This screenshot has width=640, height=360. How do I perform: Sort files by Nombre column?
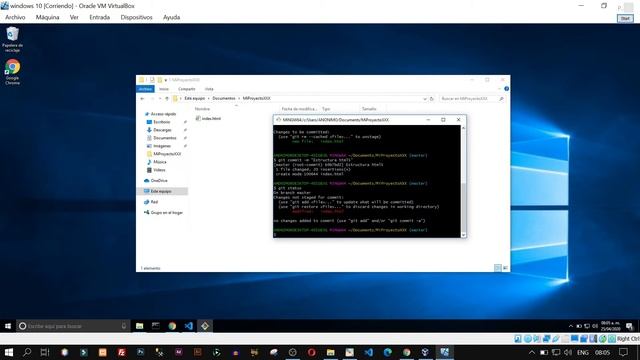pyautogui.click(x=202, y=109)
